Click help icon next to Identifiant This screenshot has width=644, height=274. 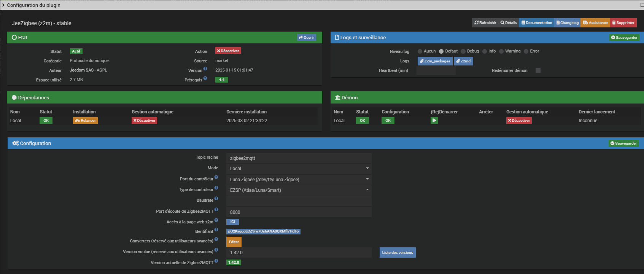[x=216, y=230]
